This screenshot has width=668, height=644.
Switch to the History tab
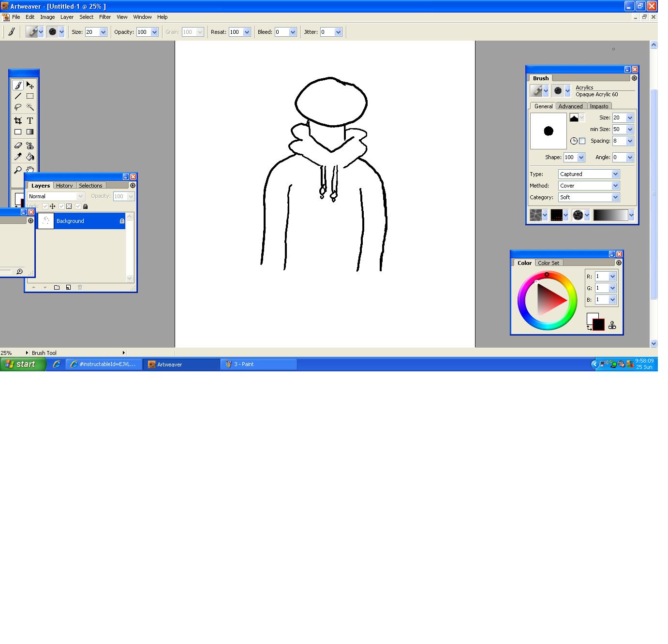[64, 186]
